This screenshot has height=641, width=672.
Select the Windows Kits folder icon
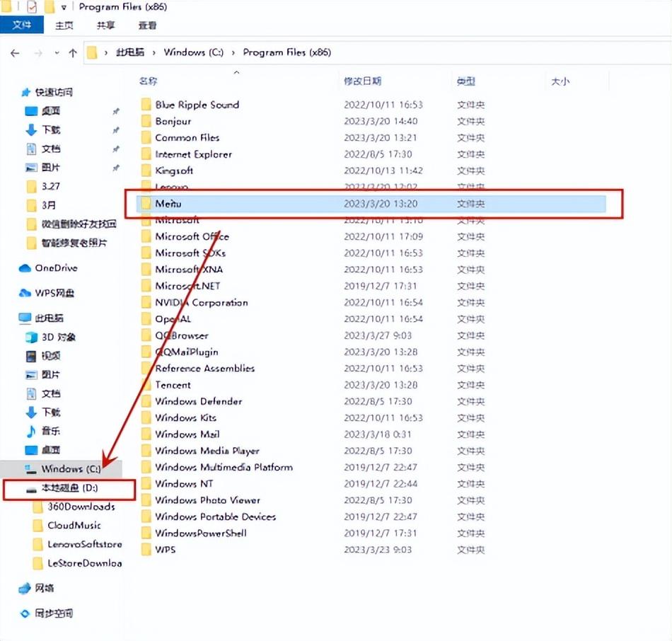click(146, 417)
